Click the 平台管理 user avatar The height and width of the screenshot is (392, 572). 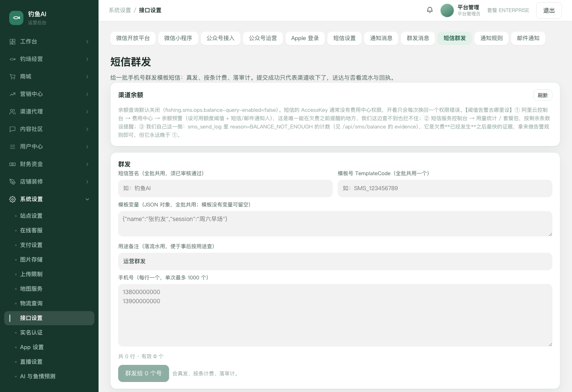click(x=447, y=10)
